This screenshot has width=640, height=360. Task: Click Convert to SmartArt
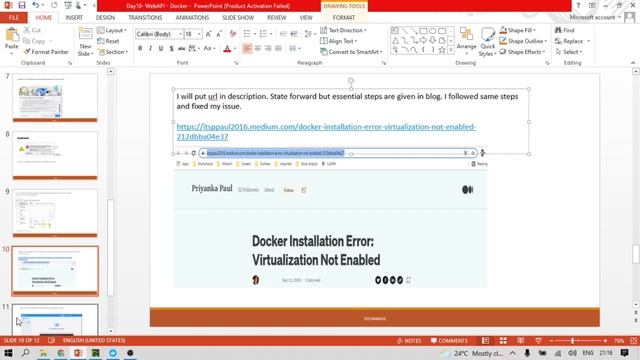(351, 52)
